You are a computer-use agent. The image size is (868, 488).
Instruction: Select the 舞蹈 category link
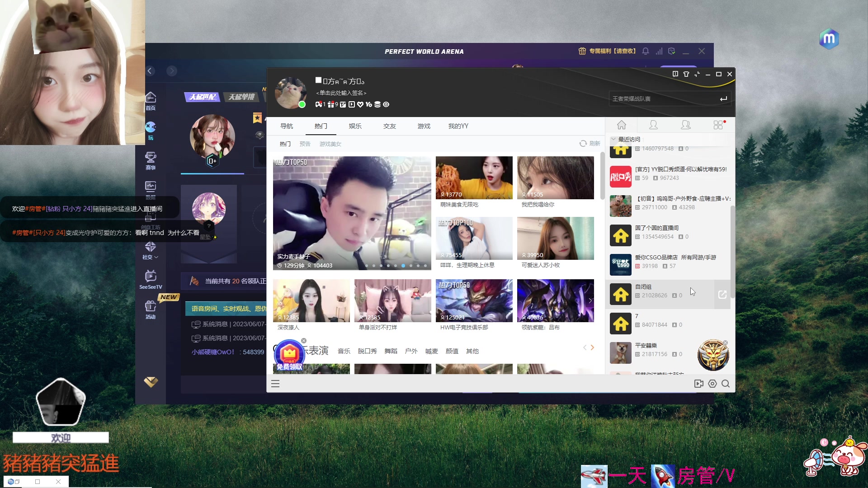(391, 351)
